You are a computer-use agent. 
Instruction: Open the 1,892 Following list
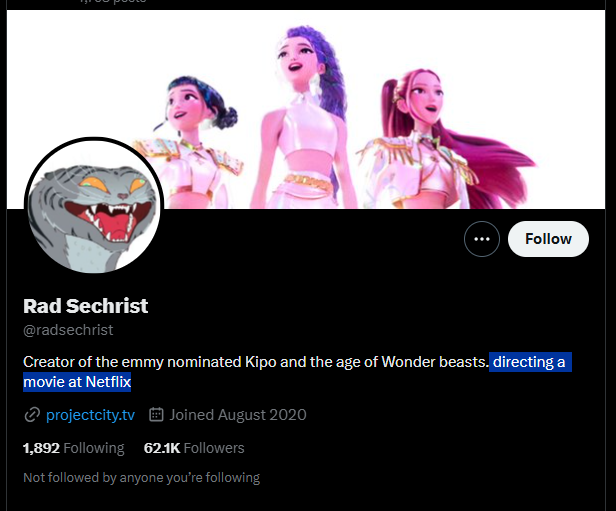point(73,448)
